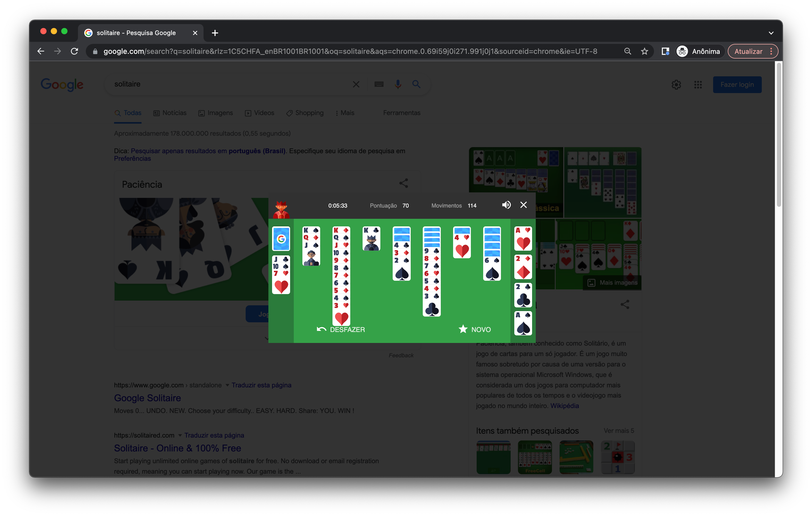
Task: Open new browser tab
Action: click(x=215, y=33)
